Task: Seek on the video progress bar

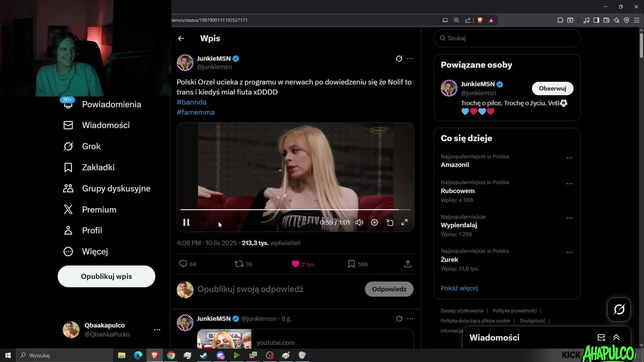Action: [295, 209]
